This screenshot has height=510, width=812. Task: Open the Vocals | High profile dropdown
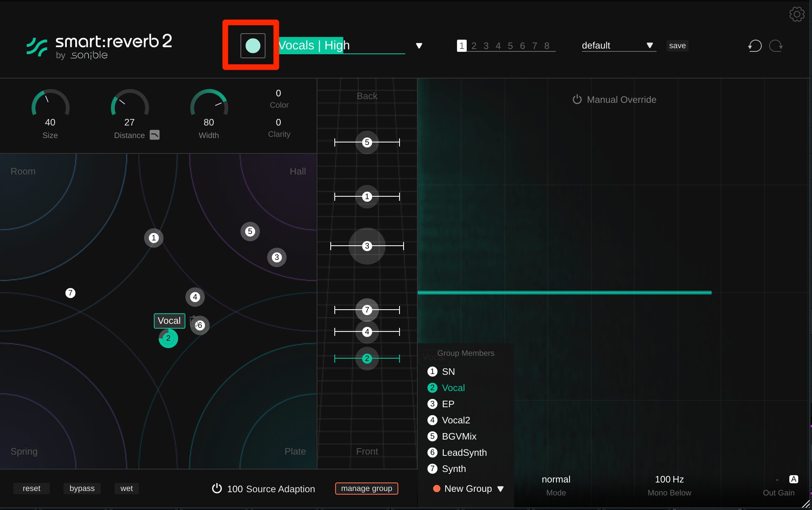(x=419, y=46)
